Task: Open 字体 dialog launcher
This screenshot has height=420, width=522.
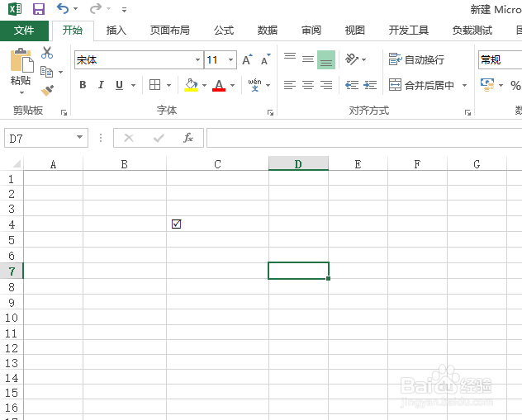Action: point(270,113)
